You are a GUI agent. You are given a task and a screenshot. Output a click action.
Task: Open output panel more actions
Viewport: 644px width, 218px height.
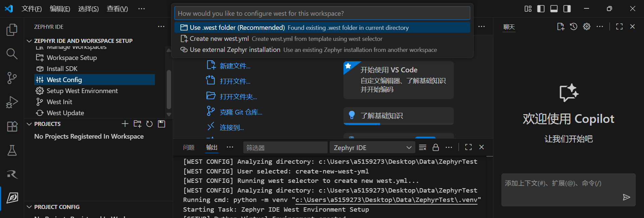click(x=449, y=147)
